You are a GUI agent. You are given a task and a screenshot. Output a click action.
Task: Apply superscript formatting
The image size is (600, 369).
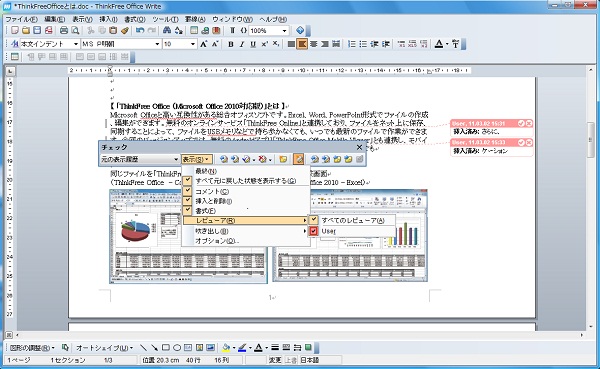click(264, 44)
